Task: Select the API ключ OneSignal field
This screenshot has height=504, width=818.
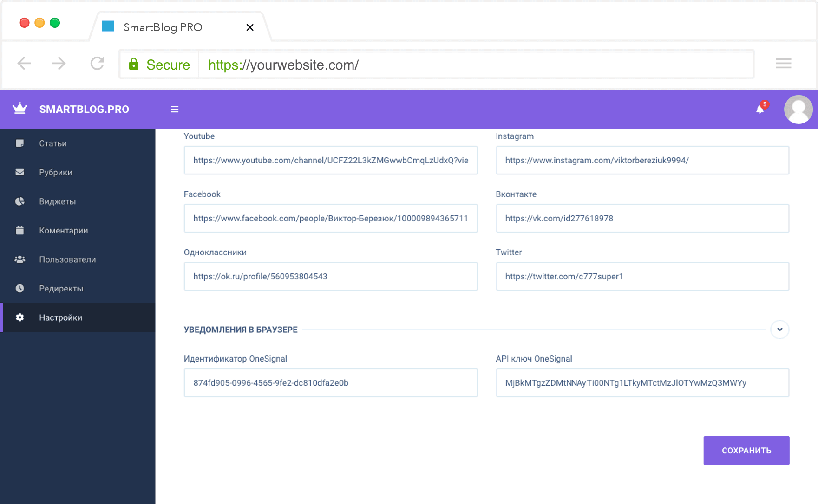Action: (642, 383)
